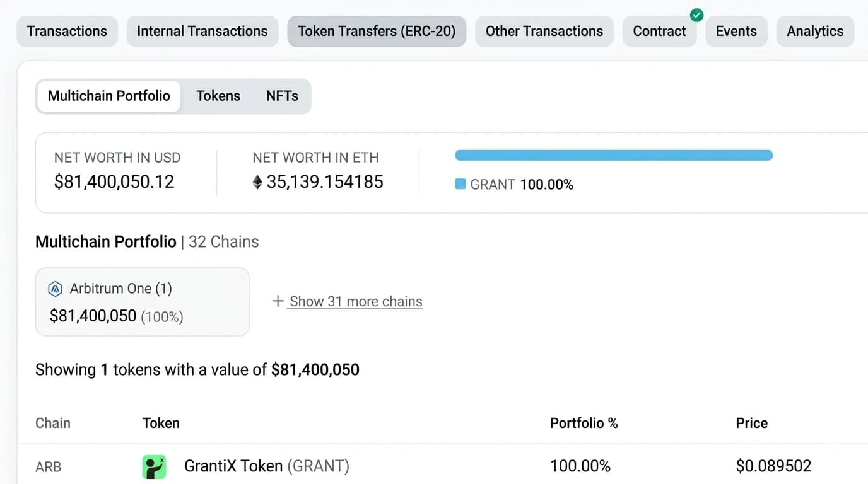Expand Show 31 more chains
Image resolution: width=868 pixels, height=484 pixels.
[x=356, y=301]
